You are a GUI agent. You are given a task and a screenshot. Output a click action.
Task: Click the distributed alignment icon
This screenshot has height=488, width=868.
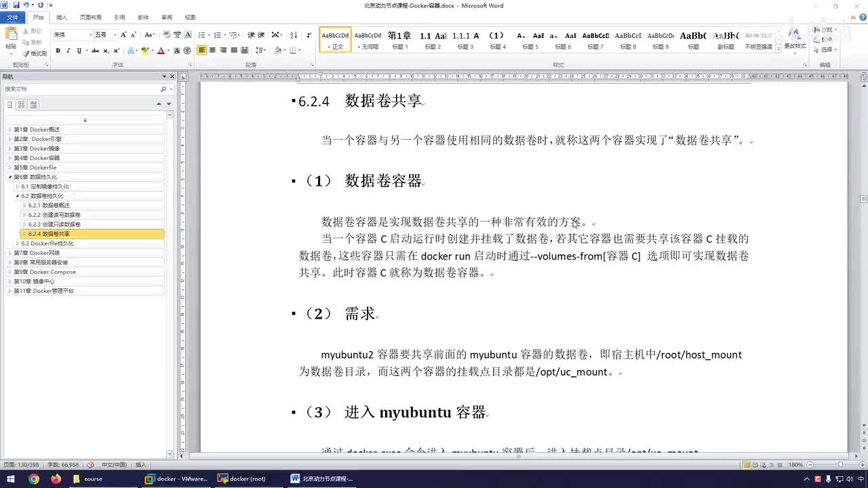pyautogui.click(x=244, y=51)
